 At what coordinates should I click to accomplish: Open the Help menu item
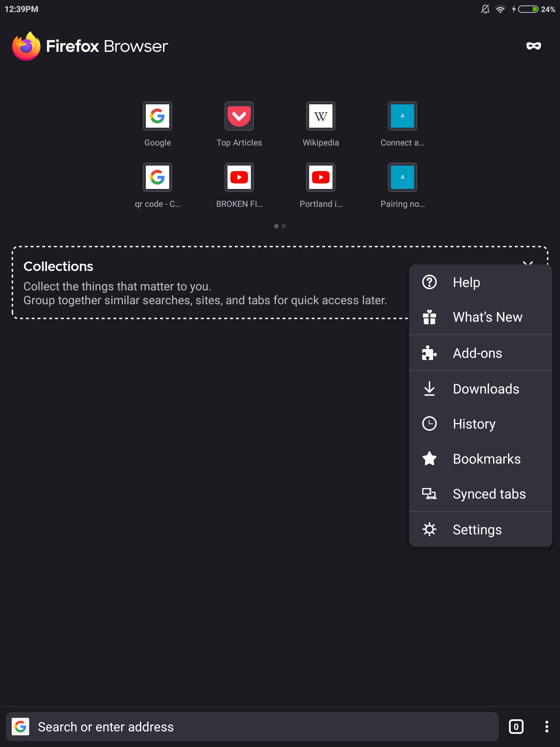tap(466, 282)
